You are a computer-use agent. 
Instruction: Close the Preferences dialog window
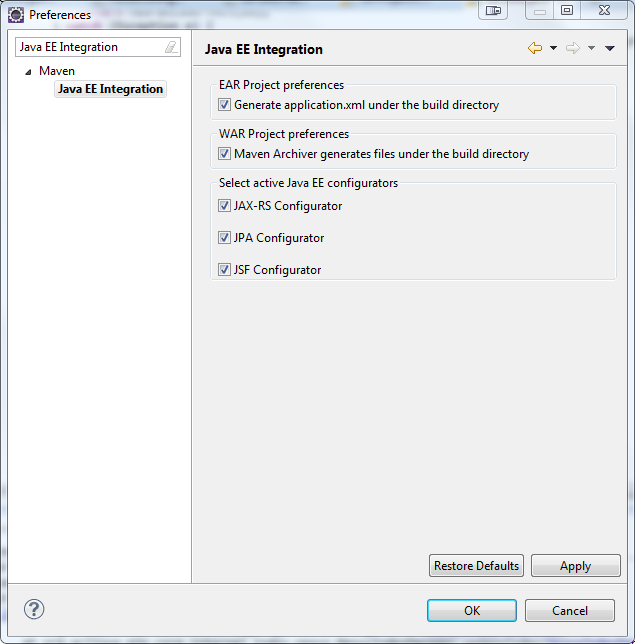(x=604, y=10)
